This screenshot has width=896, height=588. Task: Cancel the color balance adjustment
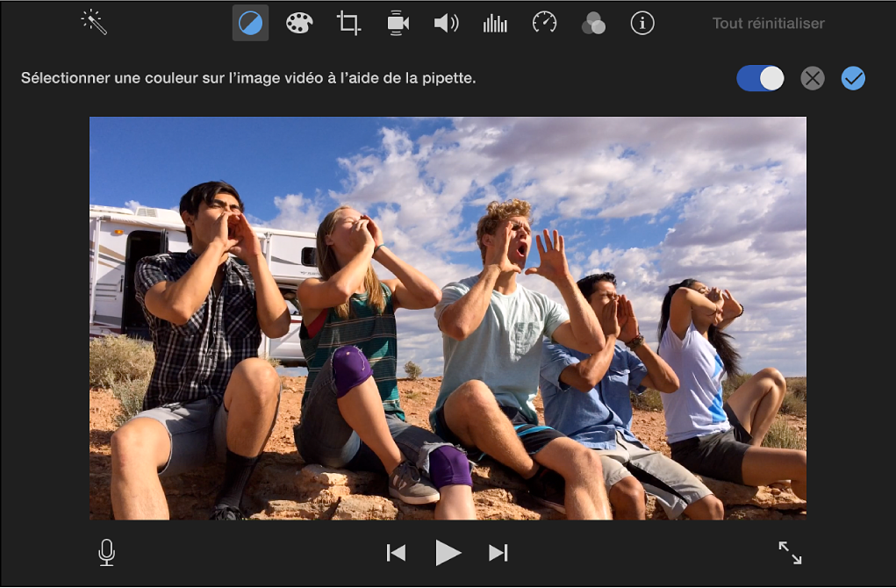(x=813, y=79)
